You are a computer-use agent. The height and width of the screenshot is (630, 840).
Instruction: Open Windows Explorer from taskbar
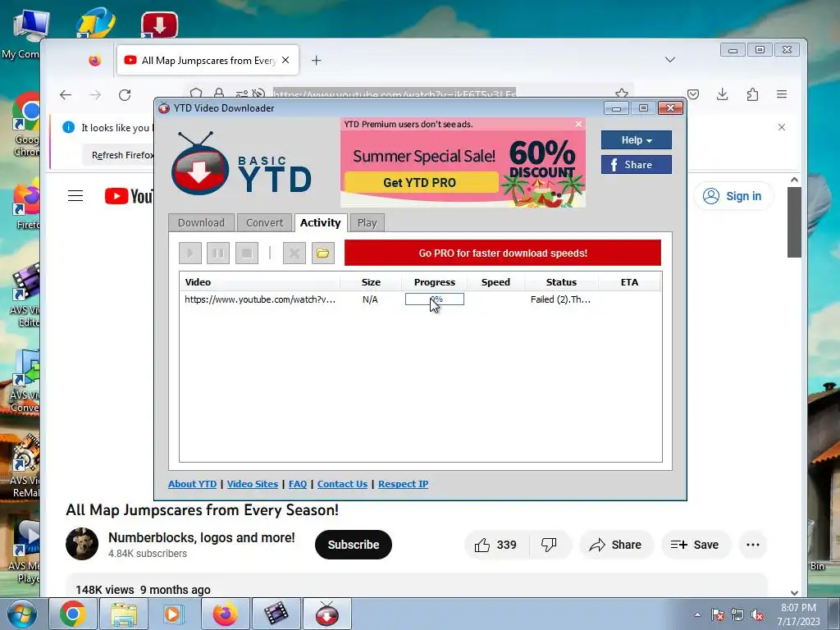124,614
